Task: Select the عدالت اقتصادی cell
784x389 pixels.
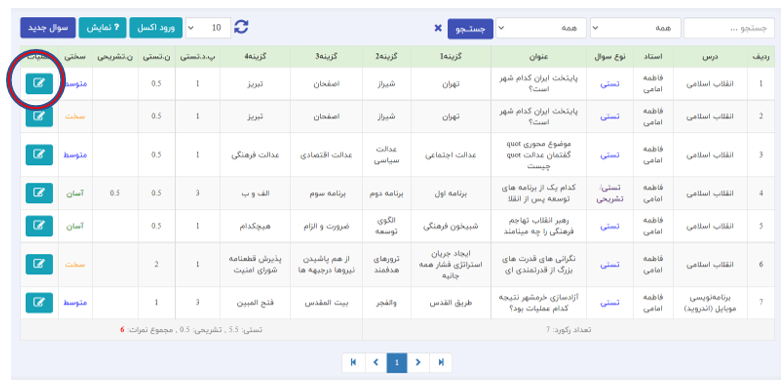Action: (x=326, y=154)
